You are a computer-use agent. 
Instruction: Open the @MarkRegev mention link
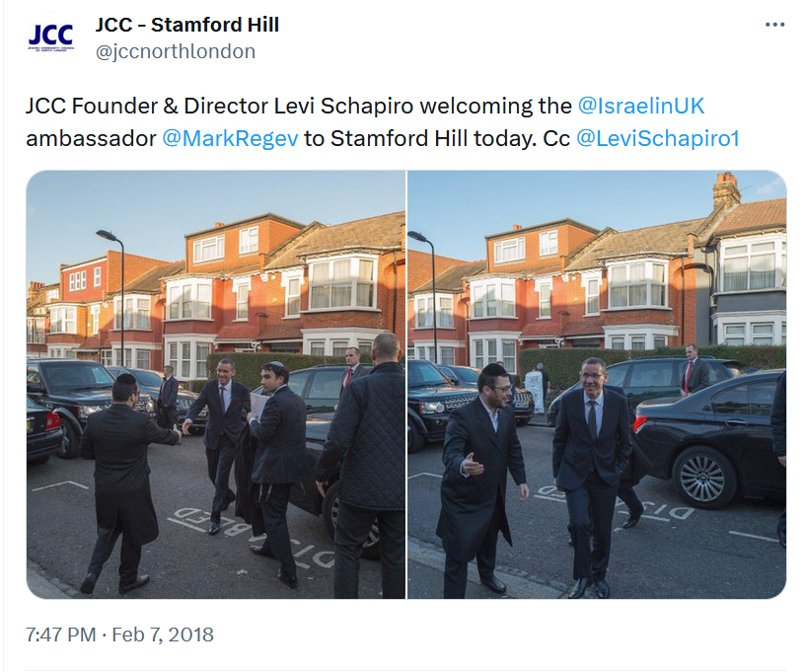click(x=230, y=138)
